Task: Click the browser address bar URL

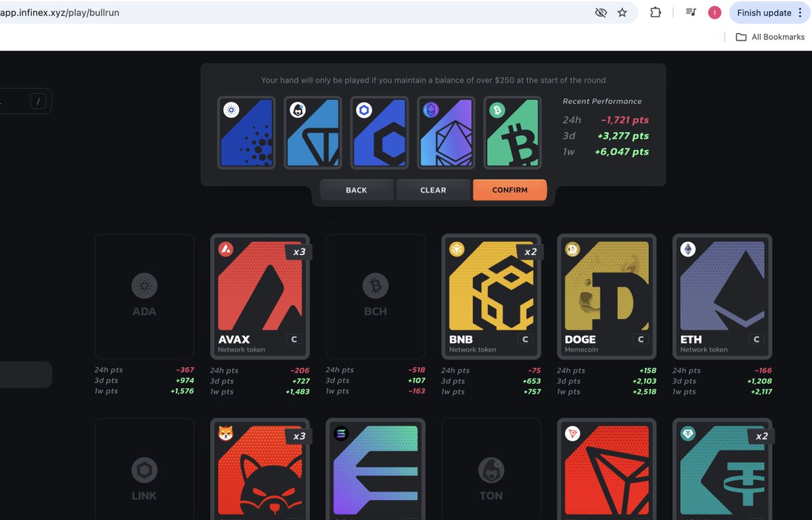Action: [60, 12]
